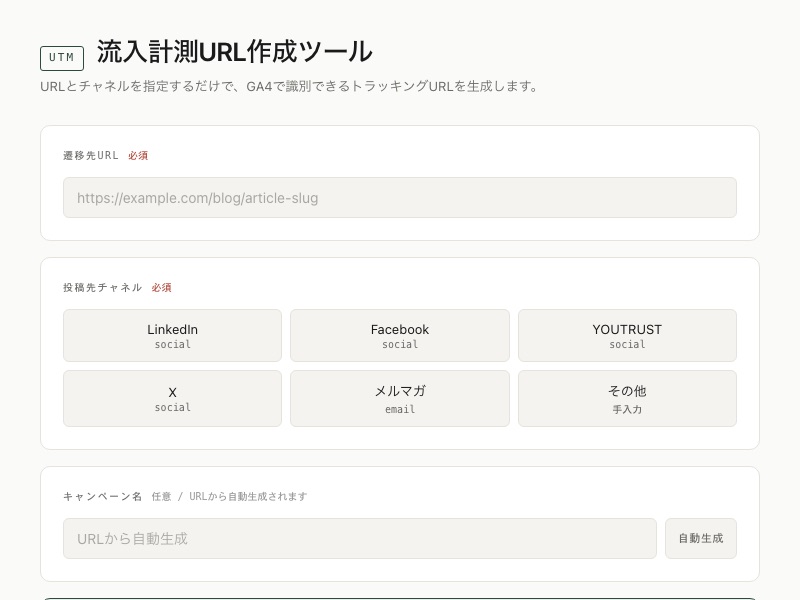Click the 必須 tag beside 投稿先チャネル
The width and height of the screenshot is (800, 600).
pos(161,288)
